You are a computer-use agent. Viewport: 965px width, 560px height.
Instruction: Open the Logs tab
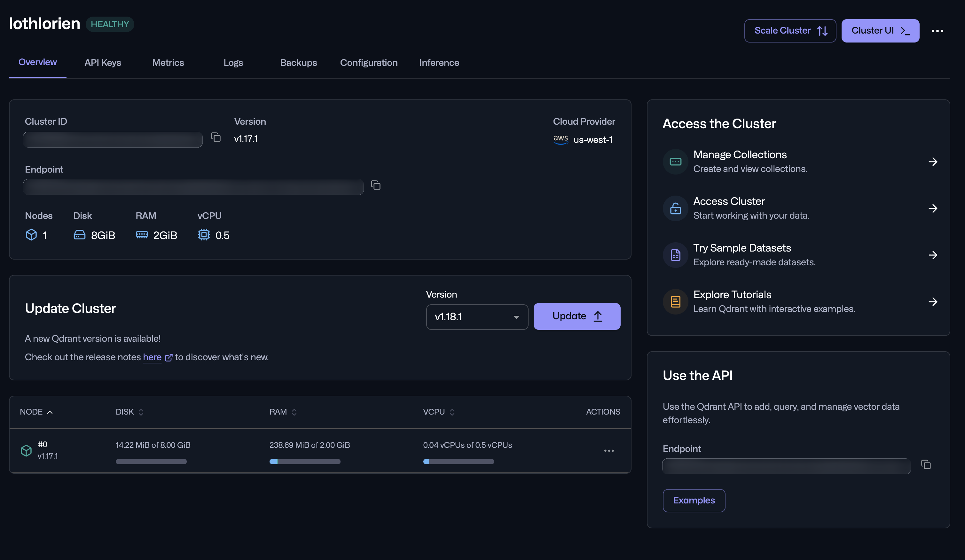coord(233,63)
